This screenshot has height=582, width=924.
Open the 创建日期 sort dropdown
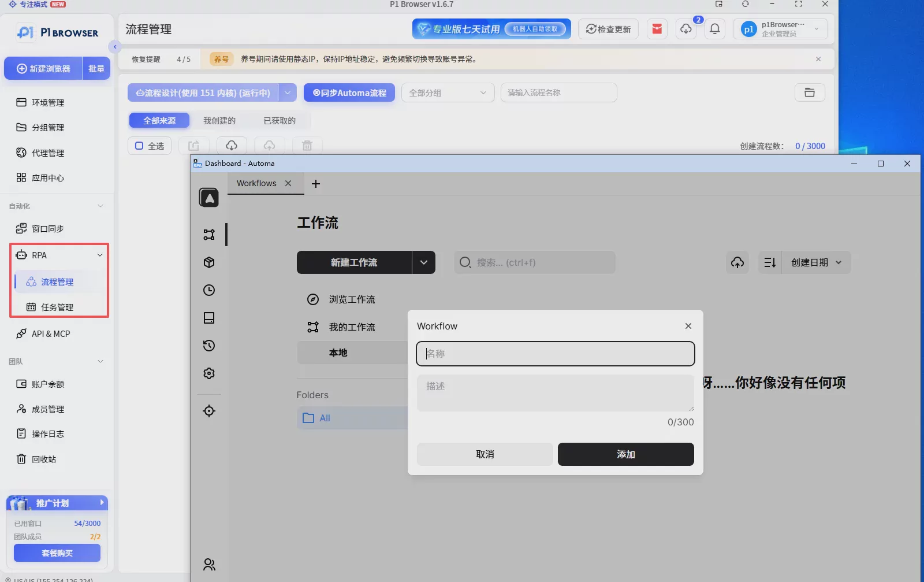click(816, 262)
